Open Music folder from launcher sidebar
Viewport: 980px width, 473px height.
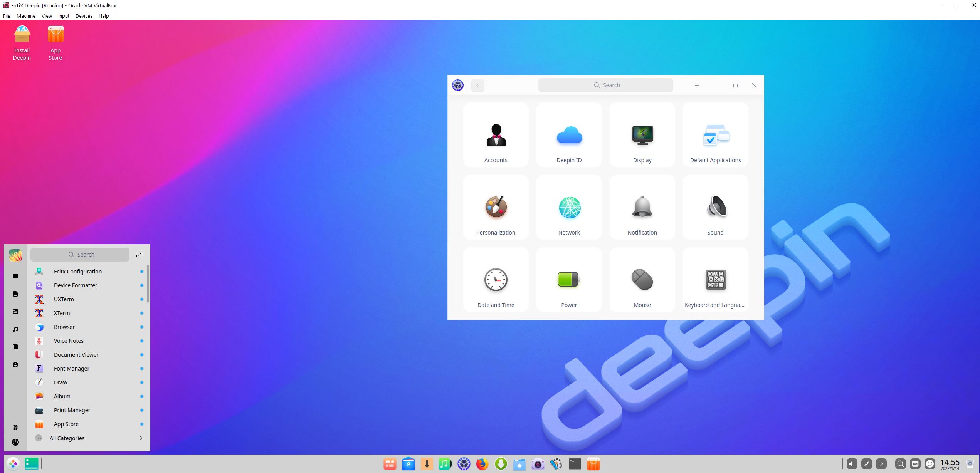(15, 329)
